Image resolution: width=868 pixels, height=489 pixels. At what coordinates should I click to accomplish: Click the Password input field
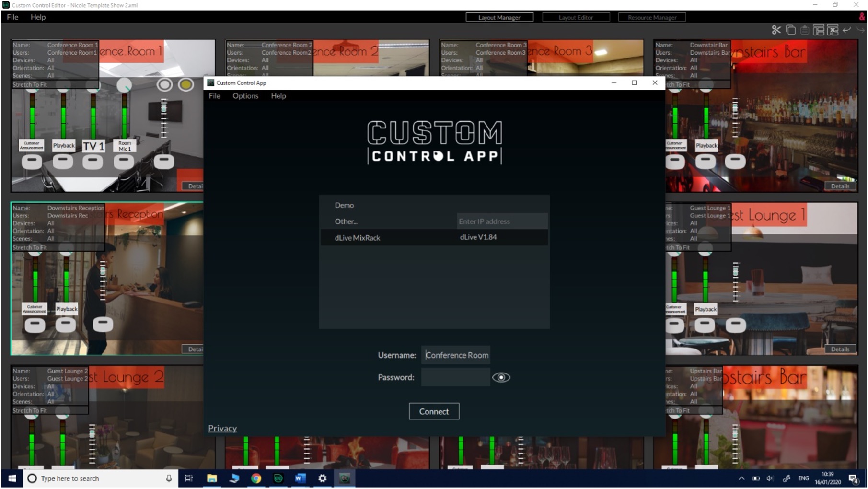[x=456, y=377]
